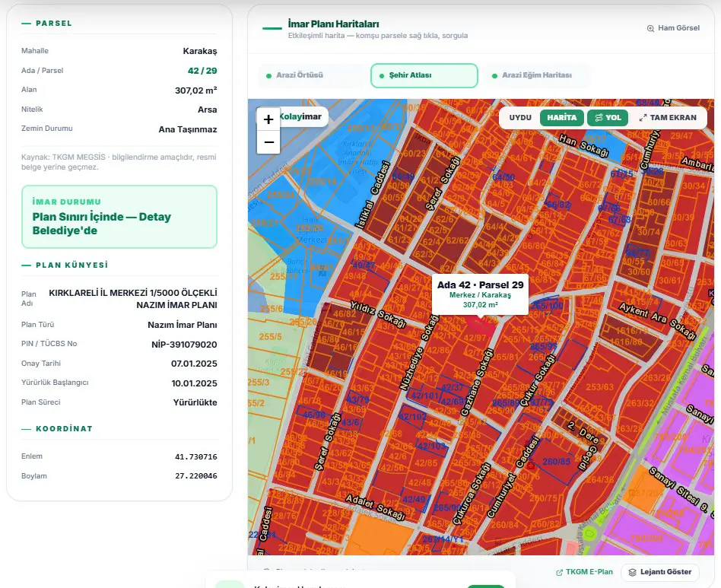
Task: Click the expand arrows icon for Tam Ekran
Action: click(x=643, y=118)
